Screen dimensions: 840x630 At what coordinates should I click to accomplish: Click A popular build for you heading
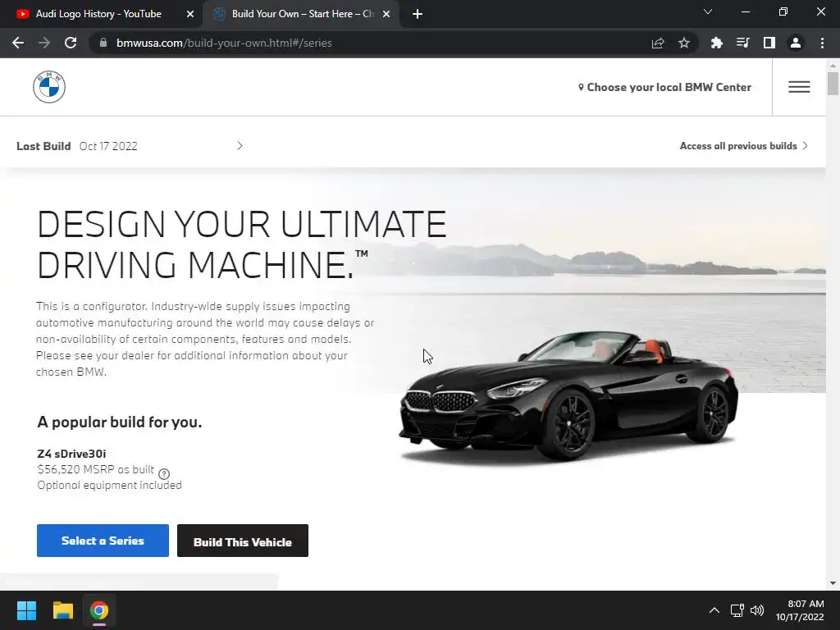[120, 422]
